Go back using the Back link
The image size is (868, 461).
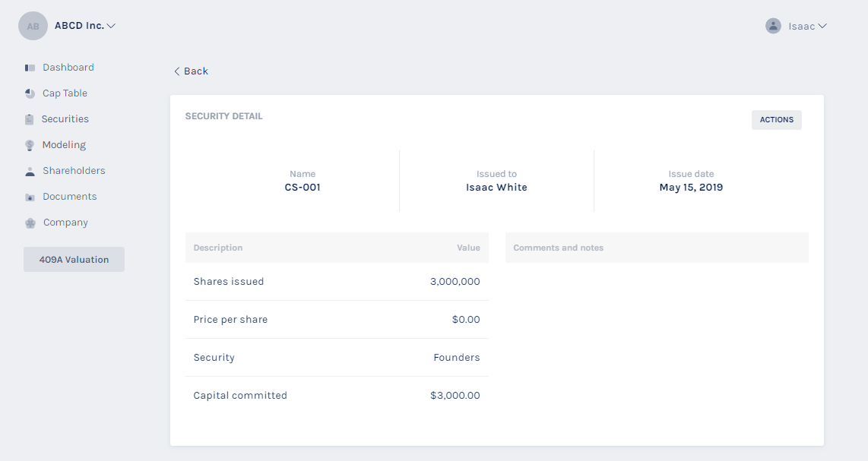pos(191,71)
